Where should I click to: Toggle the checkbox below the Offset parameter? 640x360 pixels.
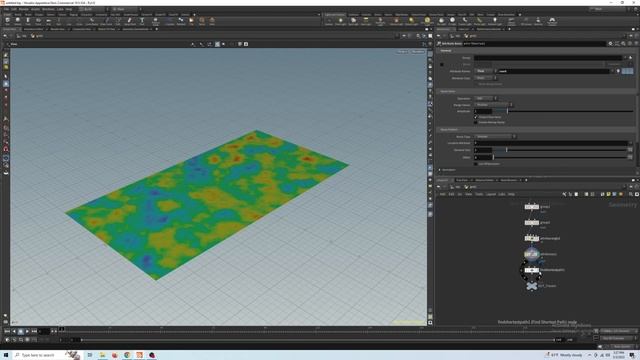point(476,164)
